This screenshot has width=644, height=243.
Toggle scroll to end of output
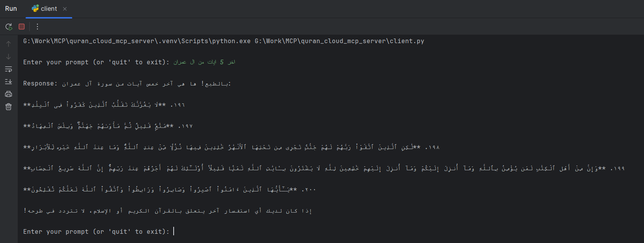pyautogui.click(x=8, y=82)
